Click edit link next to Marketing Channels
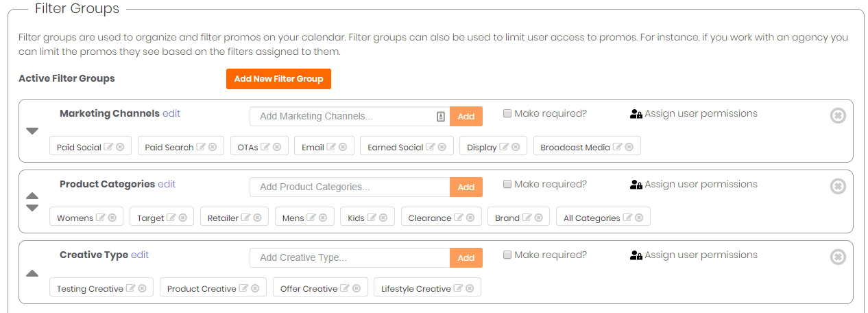The height and width of the screenshot is (313, 868). (171, 113)
